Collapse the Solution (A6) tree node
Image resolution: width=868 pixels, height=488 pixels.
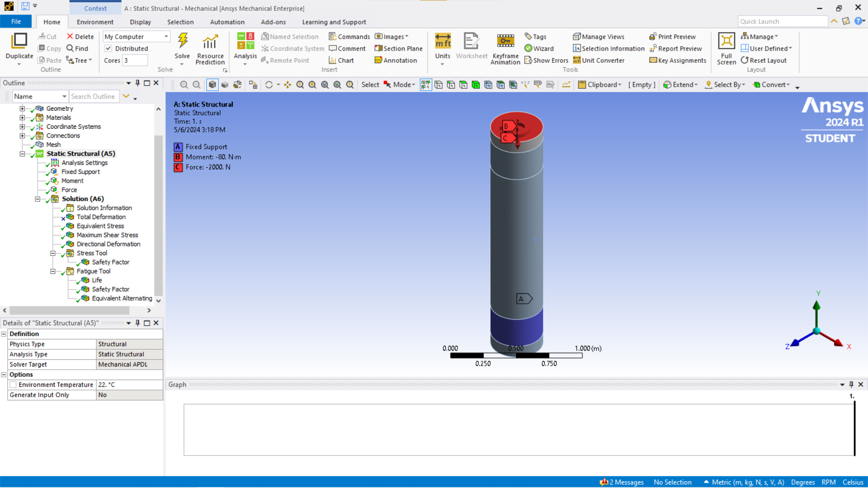tap(38, 199)
